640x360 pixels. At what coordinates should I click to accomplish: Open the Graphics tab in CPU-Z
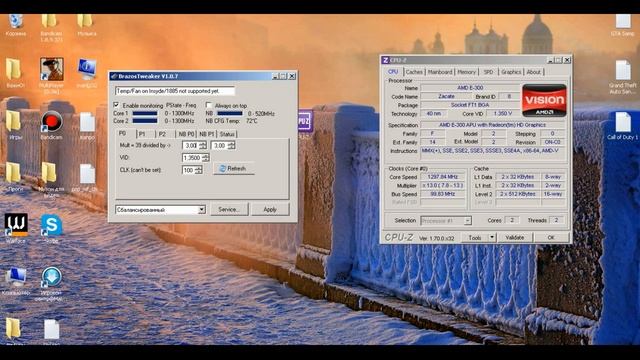[x=511, y=72]
